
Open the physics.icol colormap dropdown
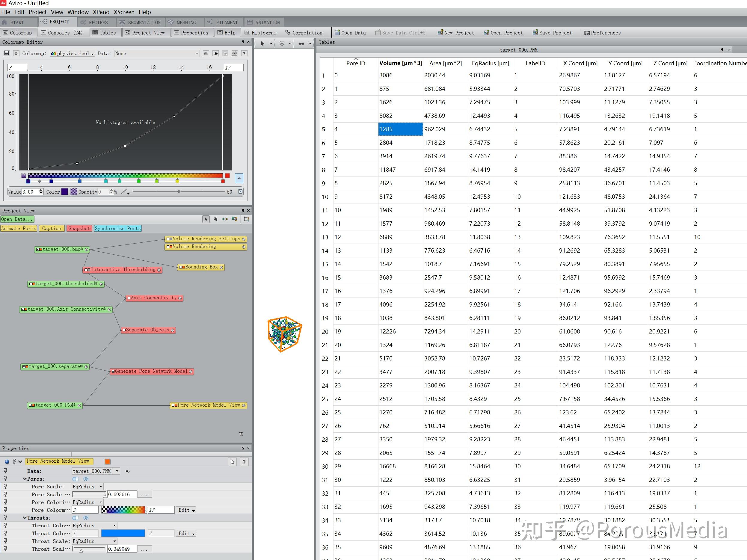pos(72,53)
